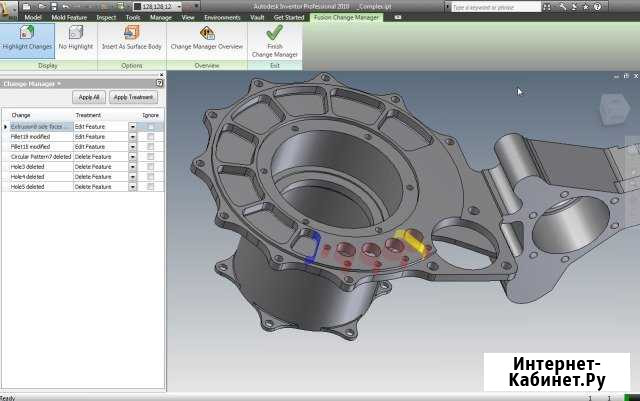Tick Ignore checkbox for Fillet19 modified
640x401 pixels.
[x=150, y=137]
